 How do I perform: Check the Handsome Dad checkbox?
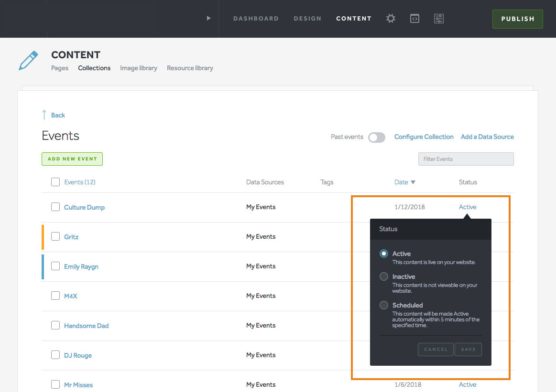[x=55, y=326]
